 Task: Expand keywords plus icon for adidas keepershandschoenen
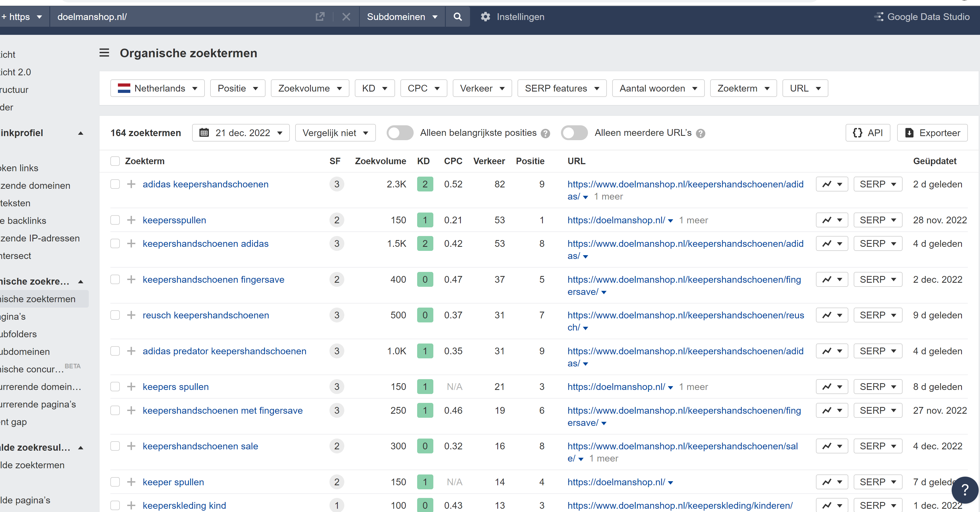pos(131,184)
